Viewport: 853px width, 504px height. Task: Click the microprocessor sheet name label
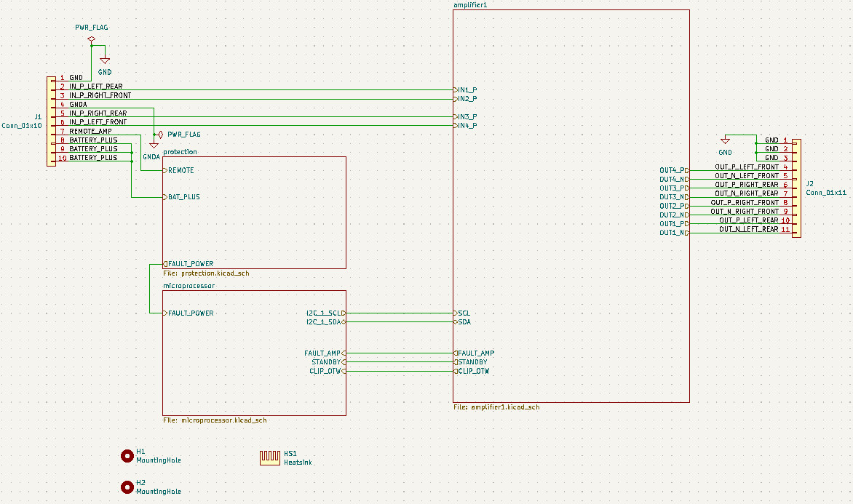tap(189, 285)
